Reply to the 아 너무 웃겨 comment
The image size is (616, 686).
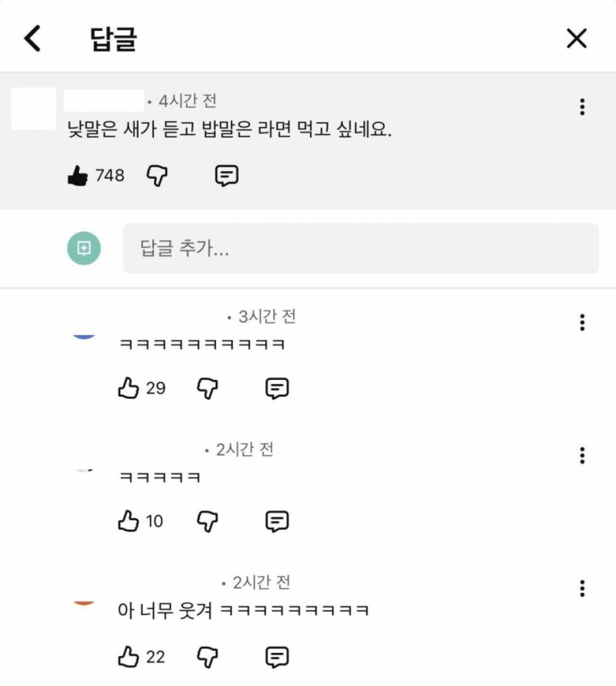(277, 656)
